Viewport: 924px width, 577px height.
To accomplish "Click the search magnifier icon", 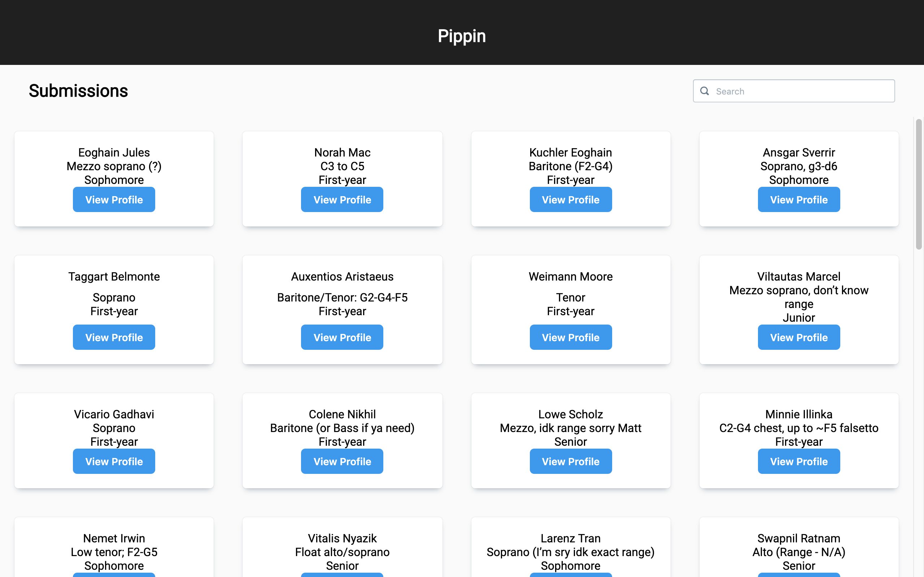I will pyautogui.click(x=705, y=91).
